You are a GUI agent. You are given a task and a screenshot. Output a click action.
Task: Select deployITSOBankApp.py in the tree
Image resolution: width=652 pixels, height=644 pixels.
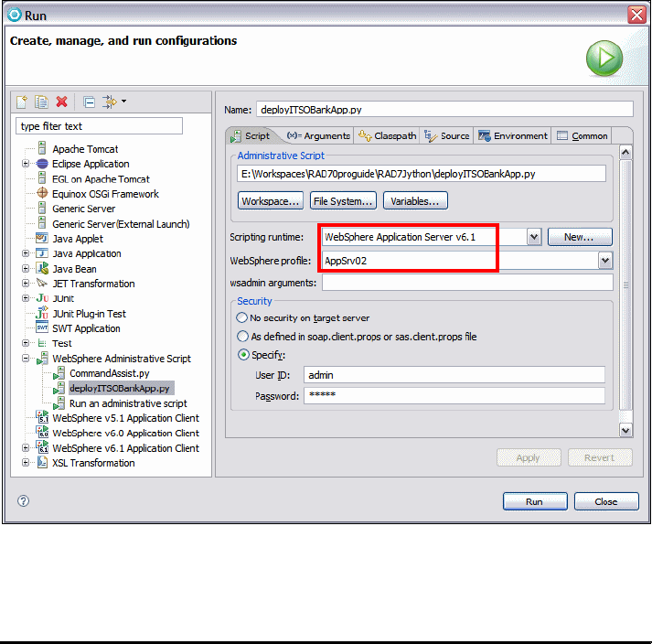(120, 388)
